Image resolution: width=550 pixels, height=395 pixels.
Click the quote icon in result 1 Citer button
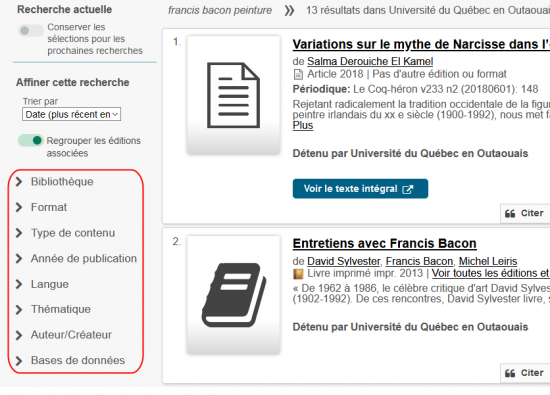point(510,214)
